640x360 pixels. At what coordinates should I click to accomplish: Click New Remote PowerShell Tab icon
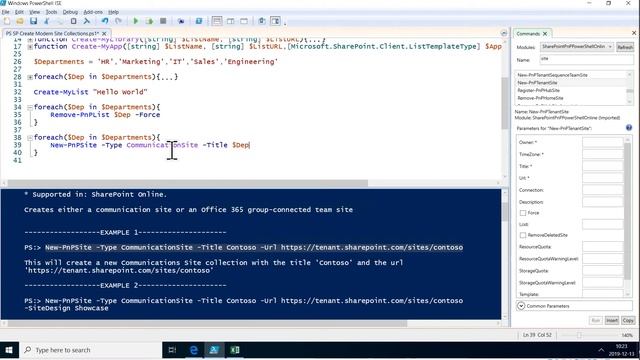(x=181, y=21)
